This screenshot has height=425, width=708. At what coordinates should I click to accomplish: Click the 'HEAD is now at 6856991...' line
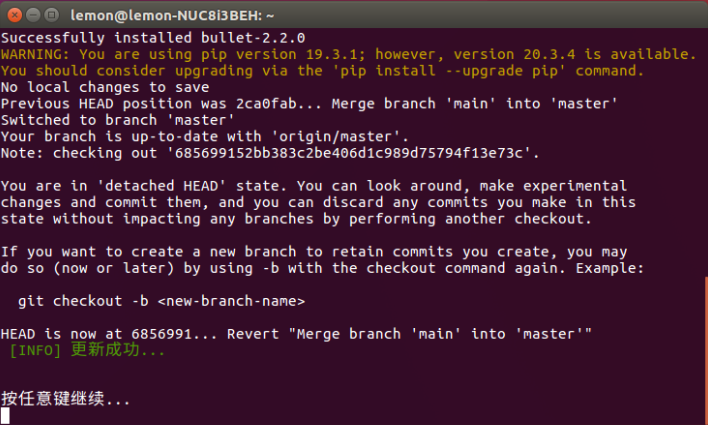(296, 334)
